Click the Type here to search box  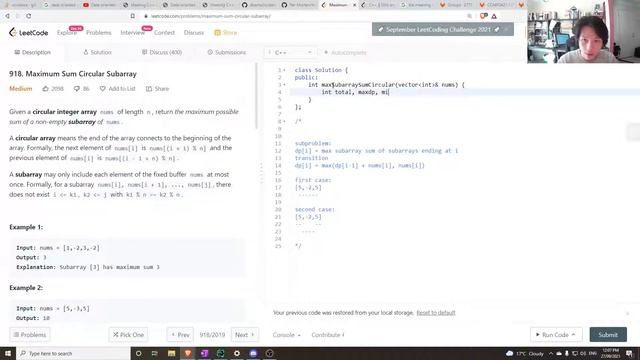pyautogui.click(x=73, y=353)
